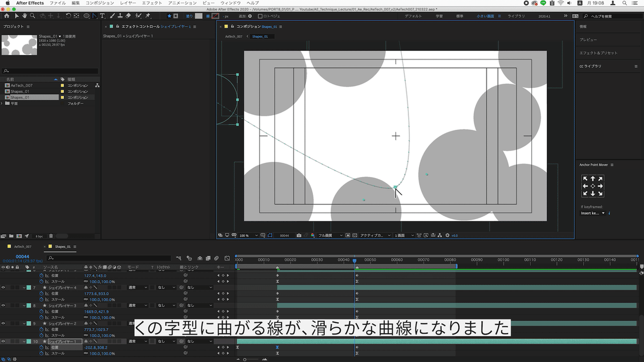Take a snapshot with the camera icon
This screenshot has height=362, width=644.
tap(299, 235)
